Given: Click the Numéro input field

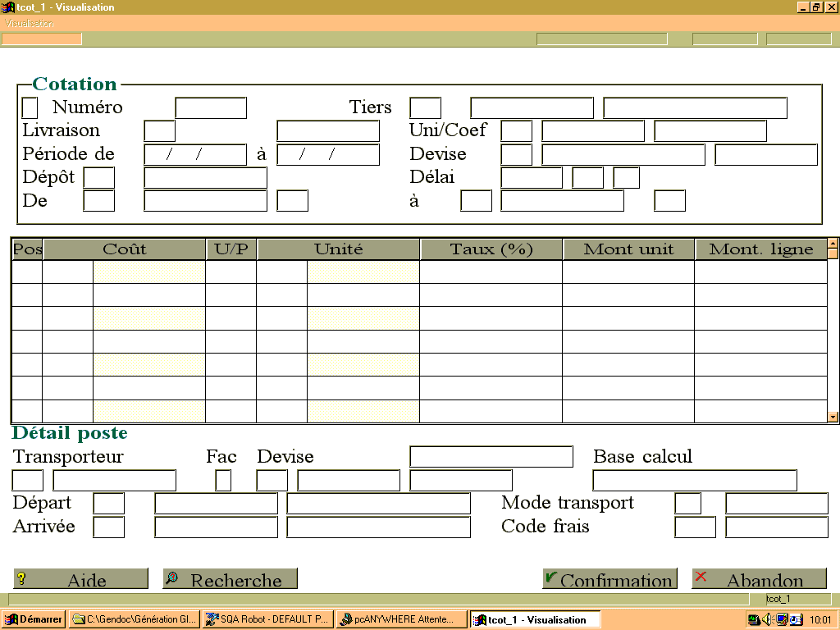Looking at the screenshot, I should pos(211,107).
